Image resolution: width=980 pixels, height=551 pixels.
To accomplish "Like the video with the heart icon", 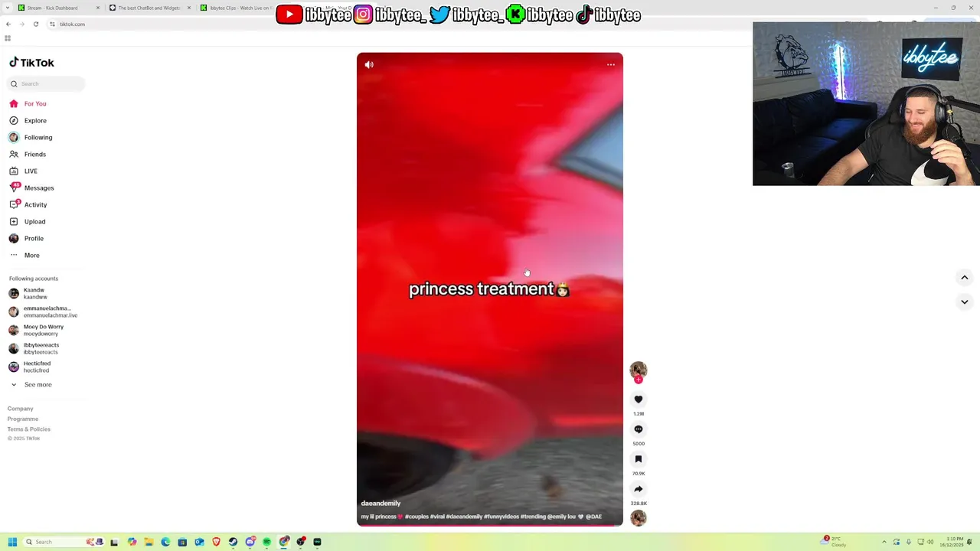I will click(x=639, y=399).
